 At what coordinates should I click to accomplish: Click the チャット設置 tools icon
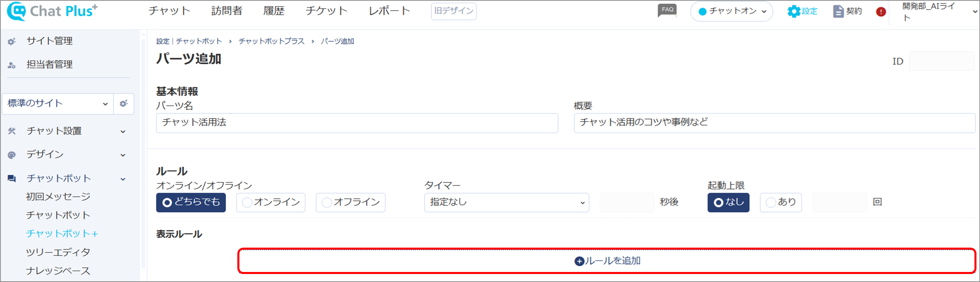click(12, 131)
